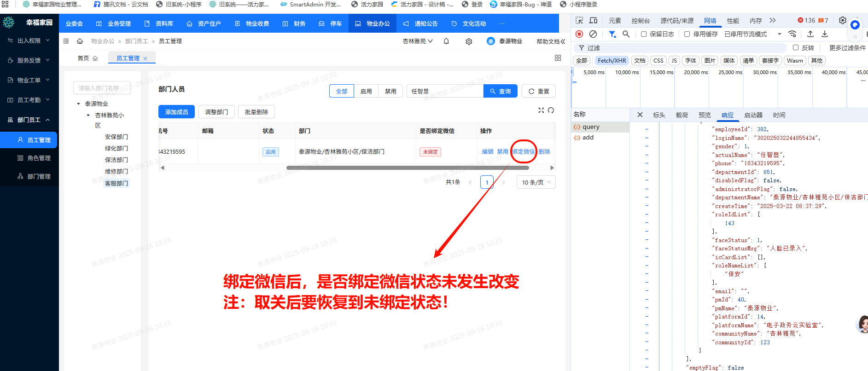Collapse the 泰源物业 tree node
868x371 pixels.
click(79, 104)
